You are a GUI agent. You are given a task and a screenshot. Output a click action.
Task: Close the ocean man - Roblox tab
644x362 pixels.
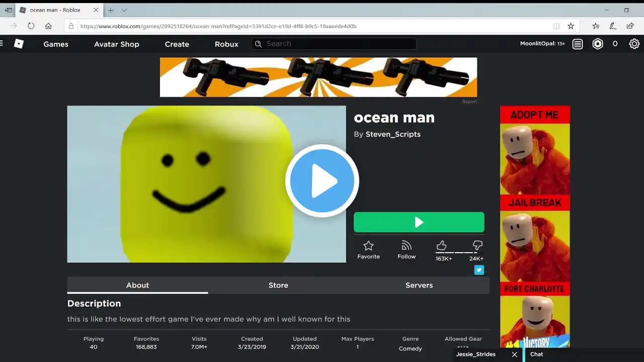(x=96, y=10)
